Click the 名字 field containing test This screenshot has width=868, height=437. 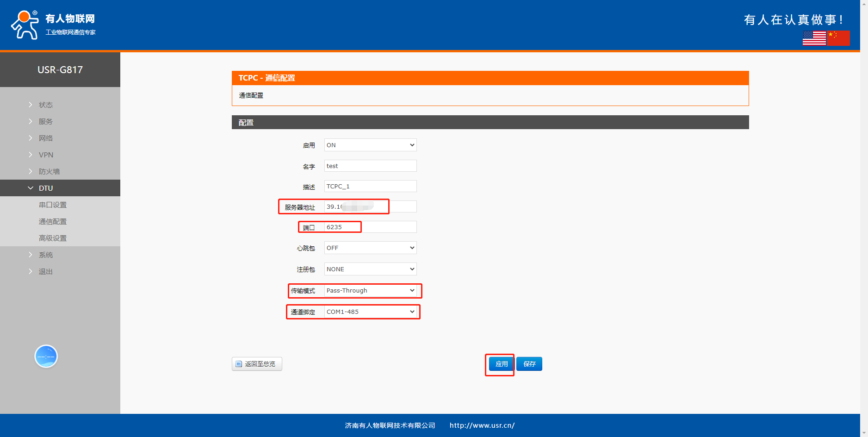click(370, 166)
